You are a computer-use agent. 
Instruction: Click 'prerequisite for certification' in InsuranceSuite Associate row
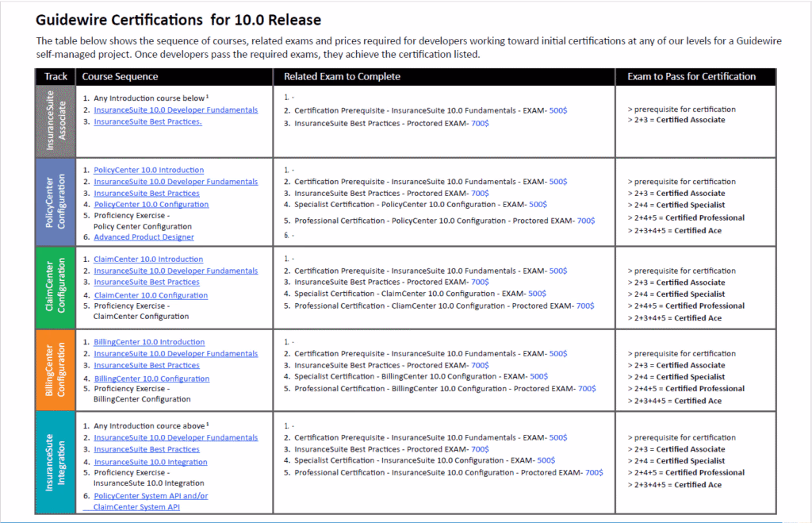coord(681,110)
